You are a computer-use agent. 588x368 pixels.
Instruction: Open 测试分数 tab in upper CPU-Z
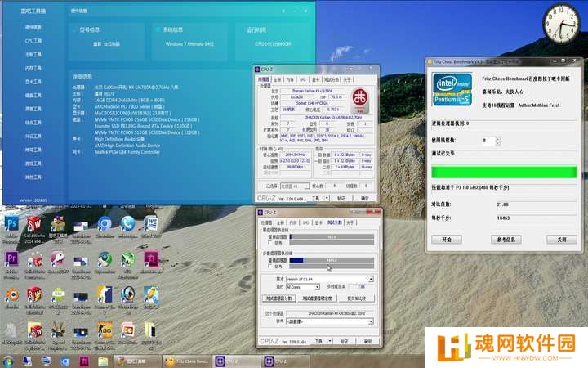coord(332,79)
